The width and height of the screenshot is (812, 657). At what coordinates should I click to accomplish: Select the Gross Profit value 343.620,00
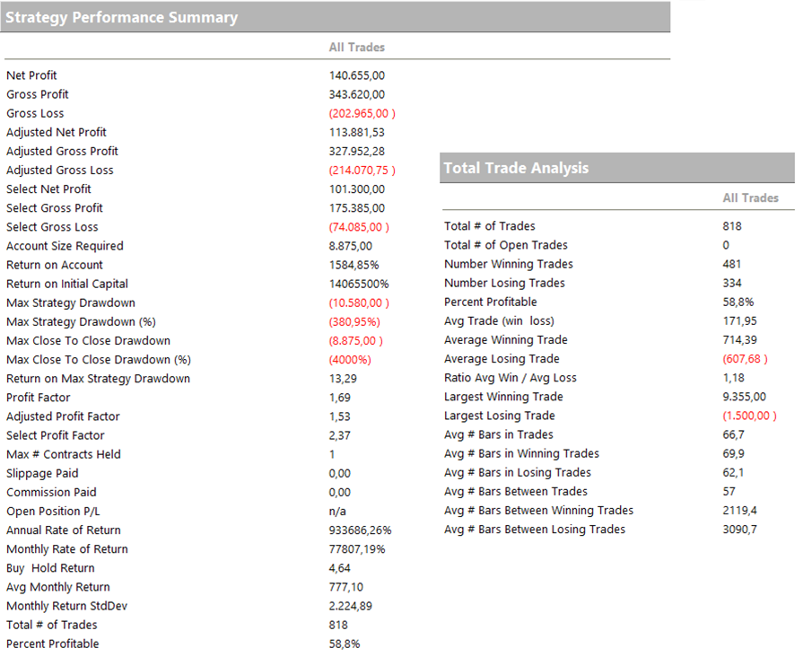[x=356, y=94]
